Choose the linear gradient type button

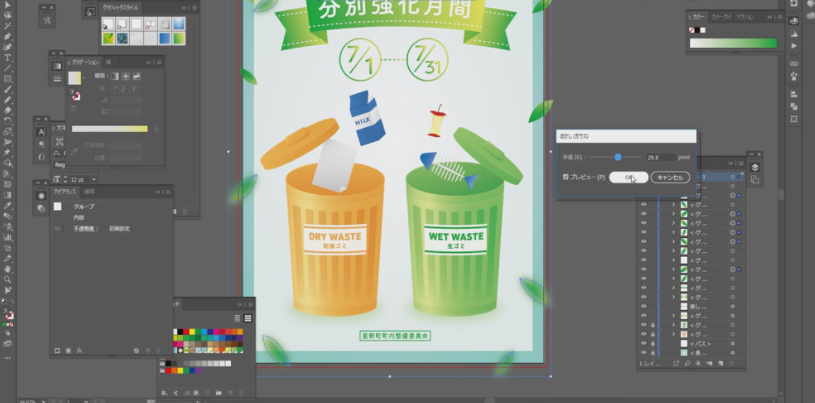(x=115, y=76)
